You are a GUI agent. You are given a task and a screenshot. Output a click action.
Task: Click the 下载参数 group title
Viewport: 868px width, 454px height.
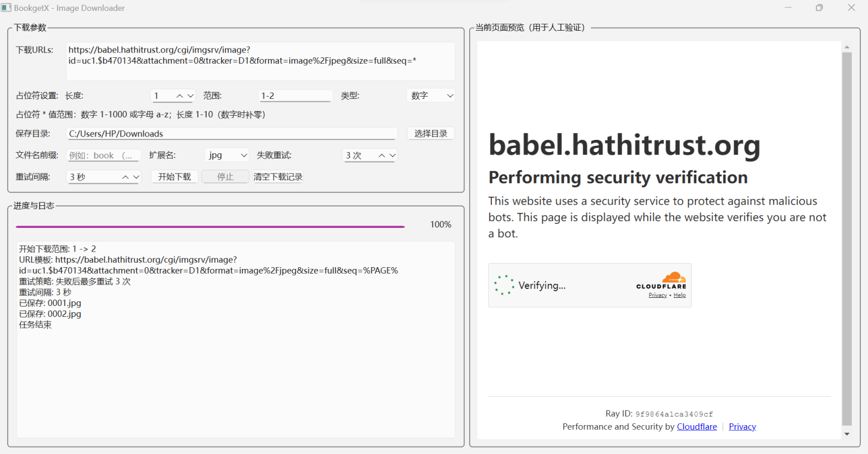click(30, 27)
